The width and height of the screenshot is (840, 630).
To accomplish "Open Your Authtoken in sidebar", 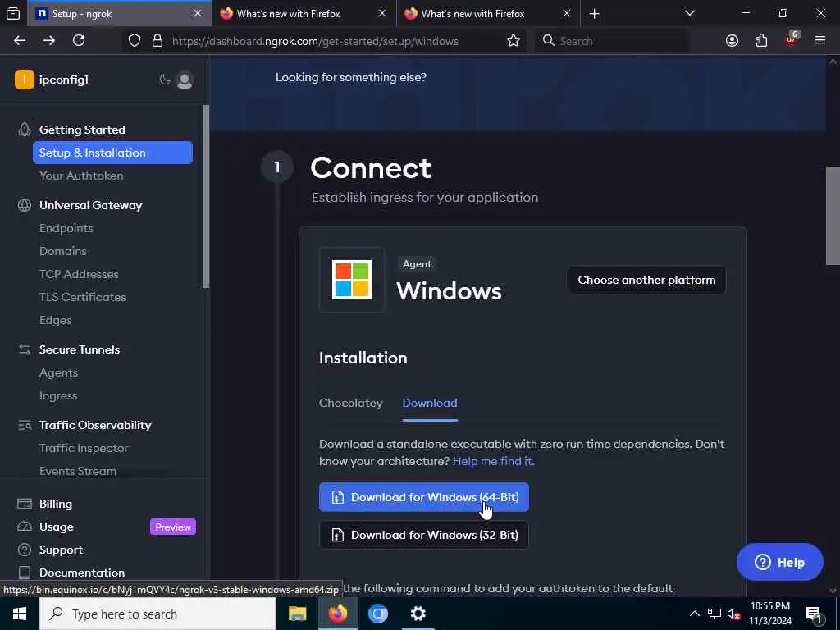I will (81, 176).
